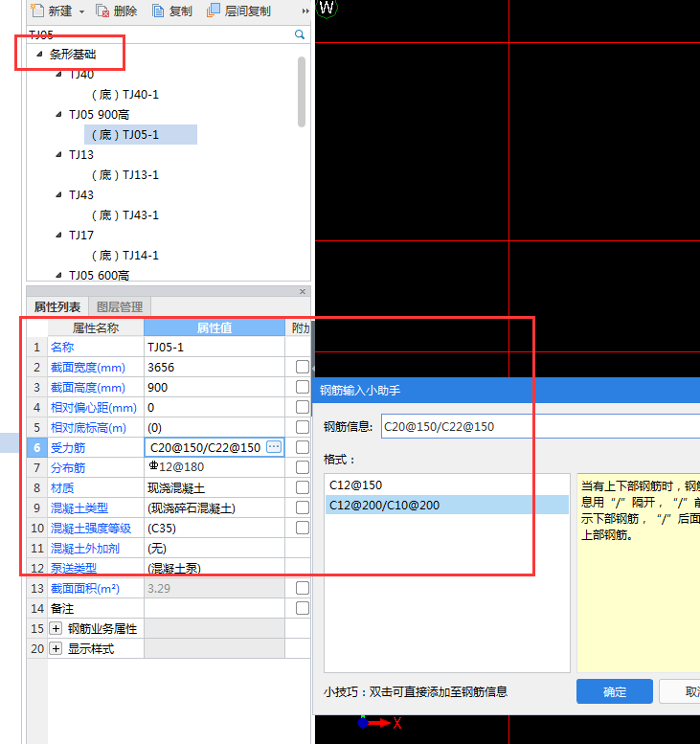This screenshot has width=700, height=744.
Task: Expand the toolbar overflow chevron
Action: [x=305, y=11]
